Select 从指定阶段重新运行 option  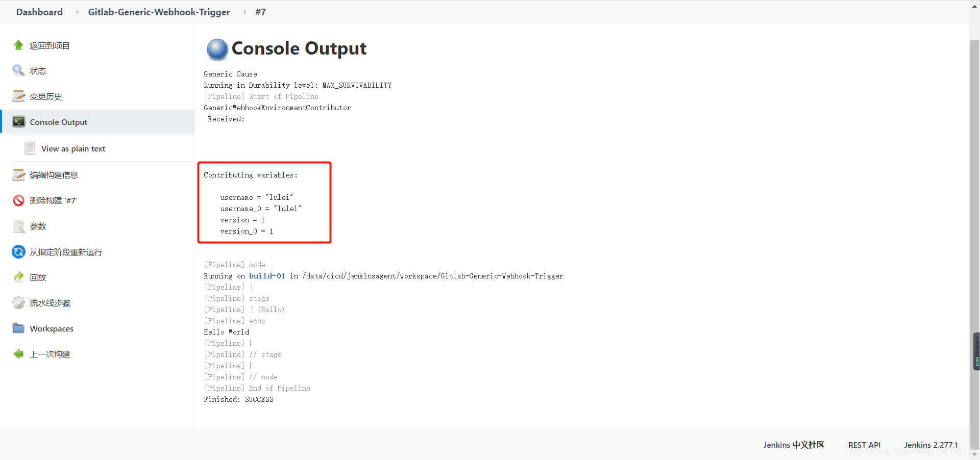pos(66,252)
